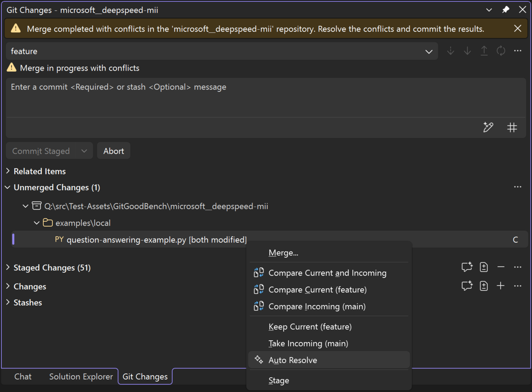Click the Compare Current (feature) icon
Screen dimensions: 532x392
[259, 289]
